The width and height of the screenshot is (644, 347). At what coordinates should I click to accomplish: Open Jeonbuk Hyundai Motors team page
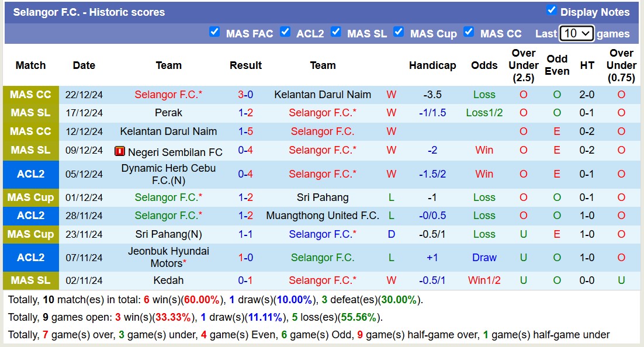pyautogui.click(x=168, y=257)
